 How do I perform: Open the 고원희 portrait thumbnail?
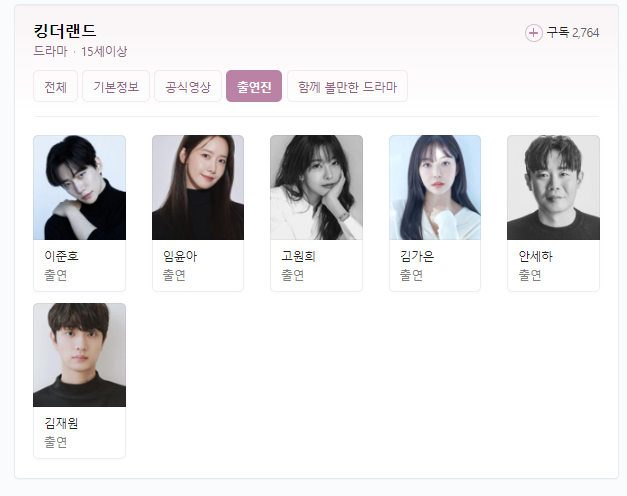[316, 188]
